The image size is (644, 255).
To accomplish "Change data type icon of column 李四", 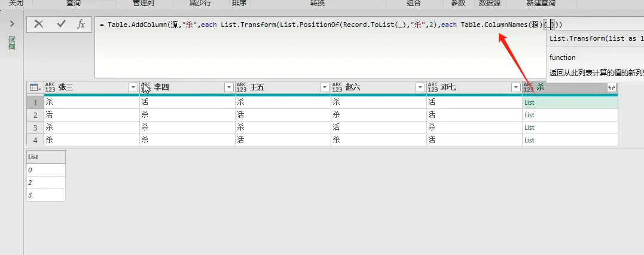I will [146, 87].
